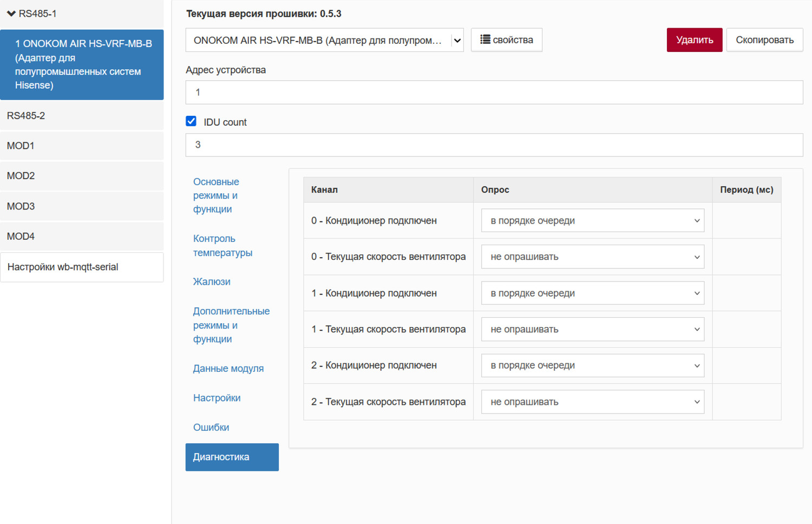
Task: Open polling dropdown for channel 2 fan speed
Action: coord(592,402)
